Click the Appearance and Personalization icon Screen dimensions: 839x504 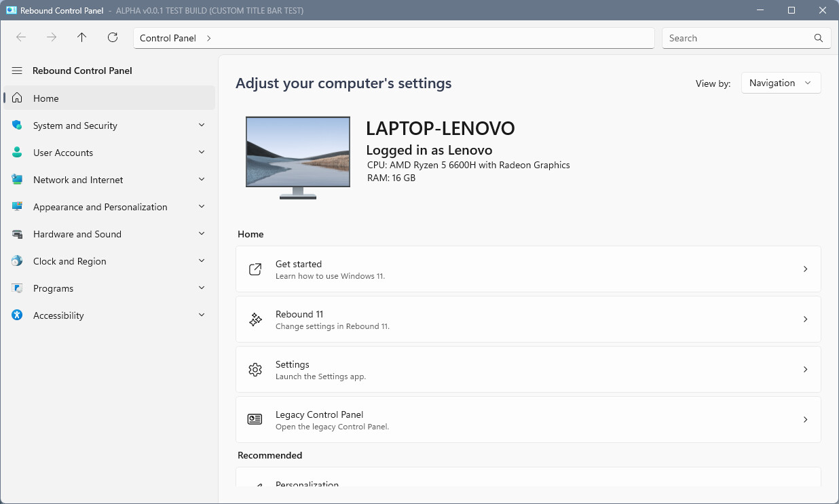18,207
